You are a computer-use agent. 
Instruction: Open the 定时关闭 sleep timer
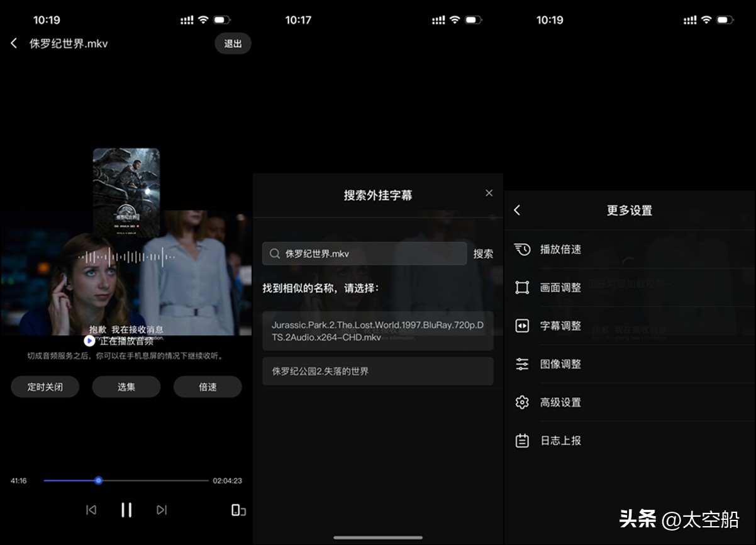(x=45, y=387)
